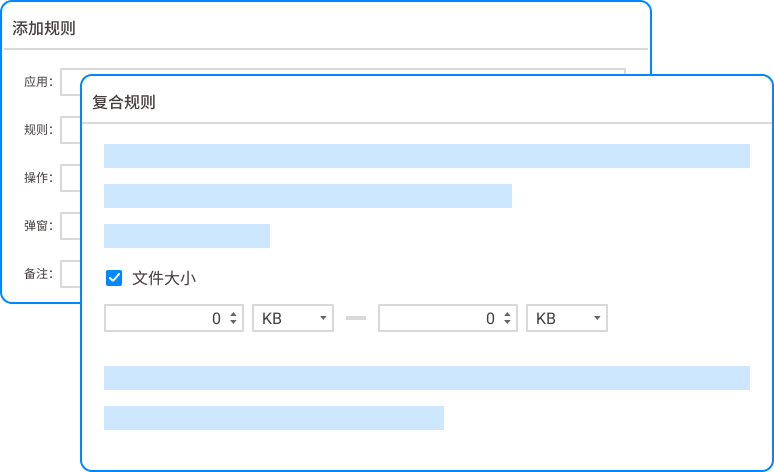Viewport: 774px width, 472px height.
Task: Click the second blue placeholder bar in 复合规则
Action: (x=307, y=196)
